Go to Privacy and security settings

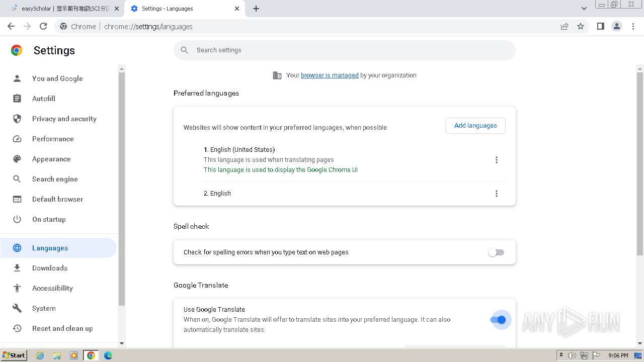(64, 119)
